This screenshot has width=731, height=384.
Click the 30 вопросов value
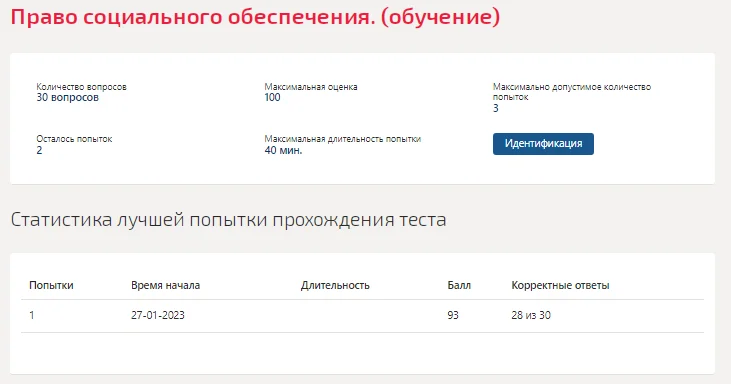(x=68, y=97)
